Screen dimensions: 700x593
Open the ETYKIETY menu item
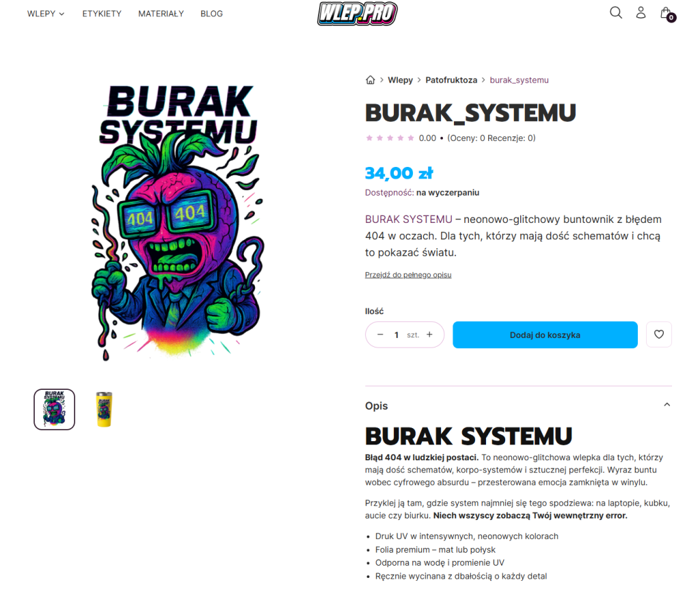102,14
